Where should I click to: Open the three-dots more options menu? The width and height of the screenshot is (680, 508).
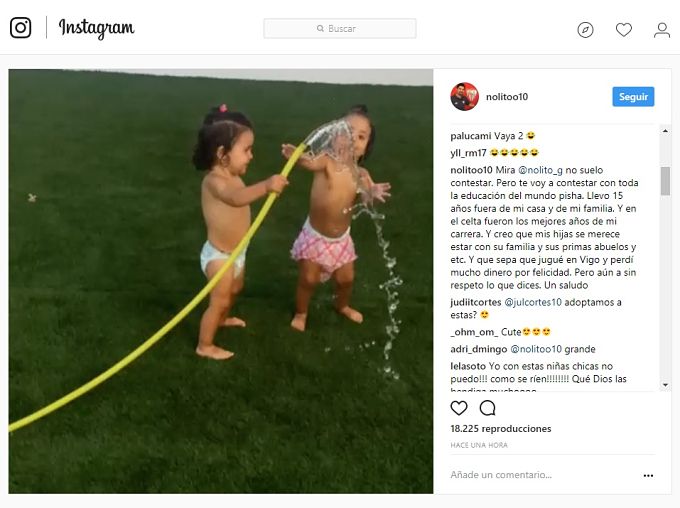[x=648, y=475]
